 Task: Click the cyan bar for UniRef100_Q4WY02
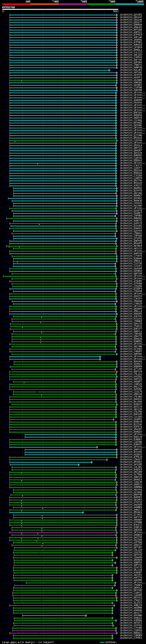tap(71, 450)
